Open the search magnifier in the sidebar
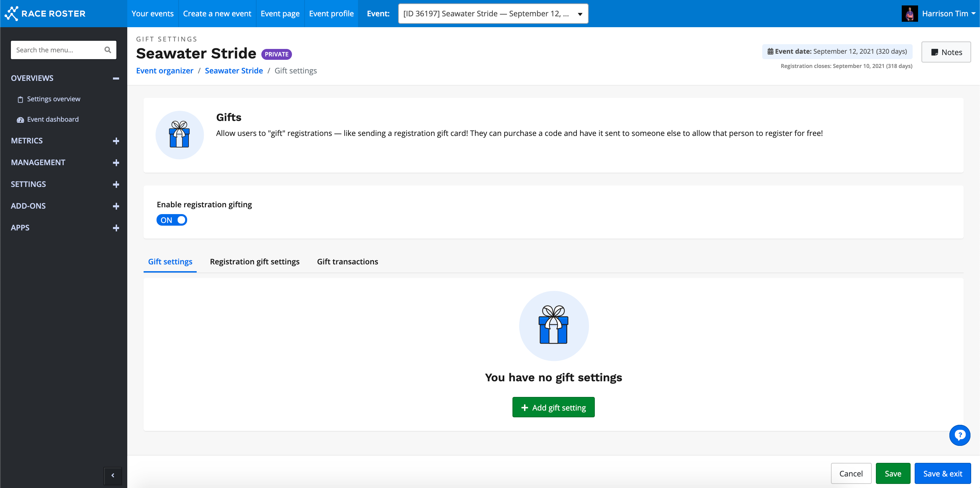This screenshot has width=980, height=488. coord(108,50)
